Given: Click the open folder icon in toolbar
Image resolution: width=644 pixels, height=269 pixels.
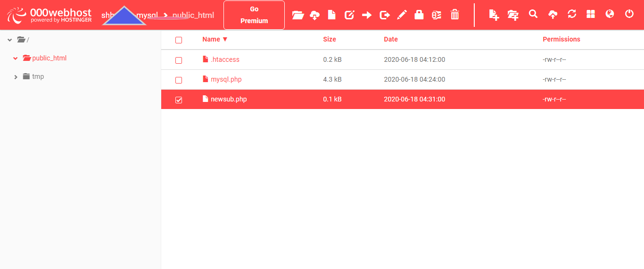Looking at the screenshot, I should [298, 15].
